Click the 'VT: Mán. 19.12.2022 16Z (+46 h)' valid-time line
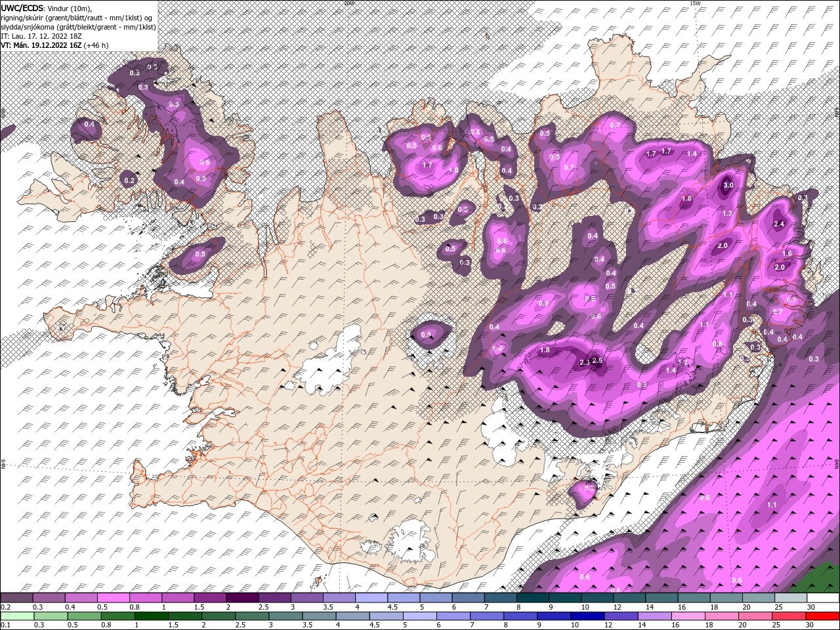This screenshot has width=840, height=630. point(54,45)
